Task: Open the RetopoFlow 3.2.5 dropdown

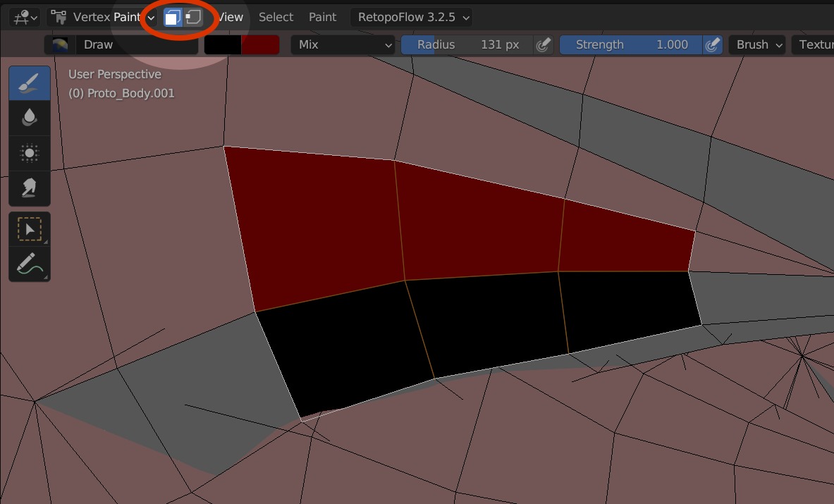Action: click(x=411, y=17)
